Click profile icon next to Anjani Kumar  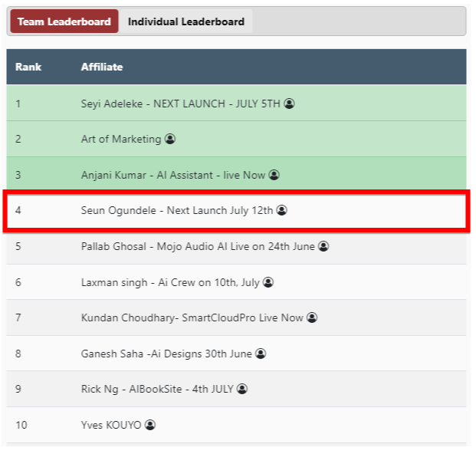[x=274, y=175]
